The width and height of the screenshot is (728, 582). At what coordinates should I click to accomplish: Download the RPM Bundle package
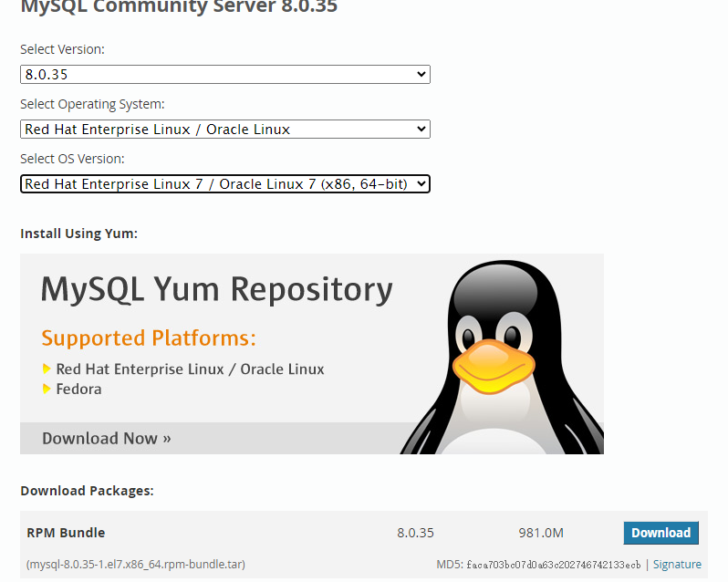(660, 533)
